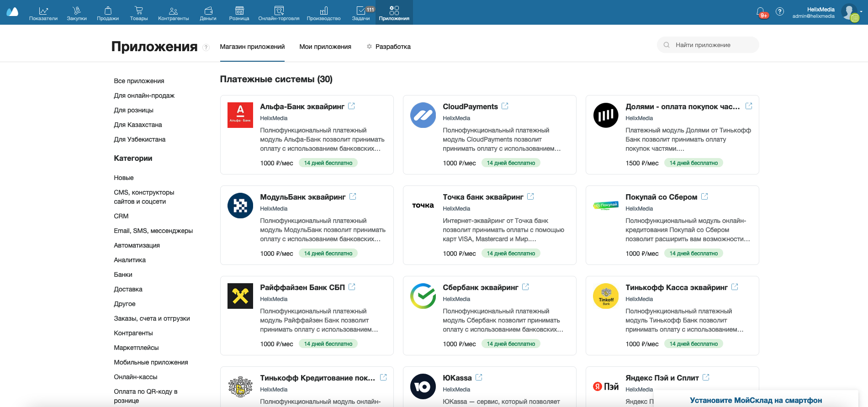Open Сбербанк эквайринг external link icon
The height and width of the screenshot is (407, 868).
pyautogui.click(x=525, y=287)
